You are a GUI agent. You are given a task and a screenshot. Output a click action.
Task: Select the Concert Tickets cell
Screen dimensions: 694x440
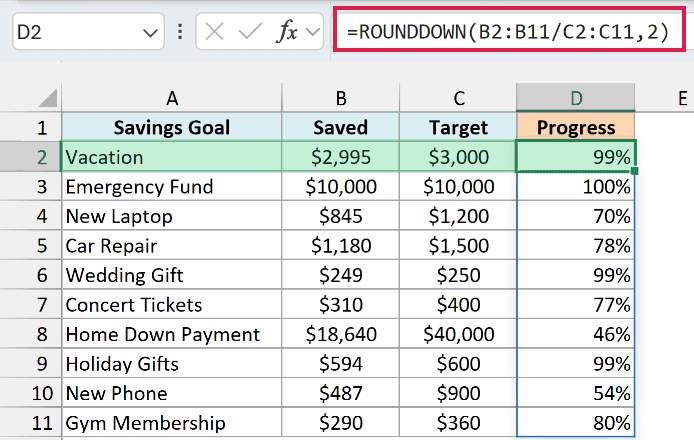[172, 305]
